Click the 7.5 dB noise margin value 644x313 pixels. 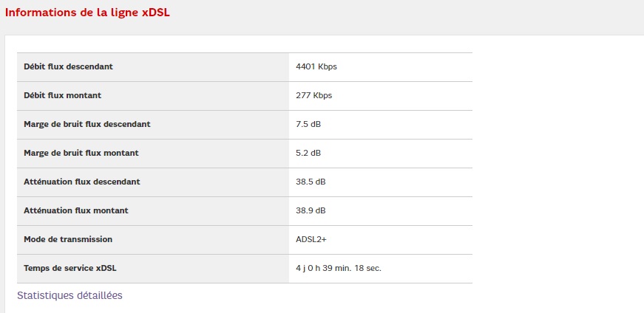tap(308, 124)
